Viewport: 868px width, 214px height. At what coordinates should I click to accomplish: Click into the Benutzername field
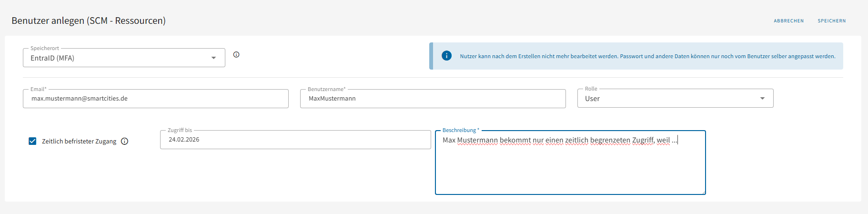click(x=433, y=99)
